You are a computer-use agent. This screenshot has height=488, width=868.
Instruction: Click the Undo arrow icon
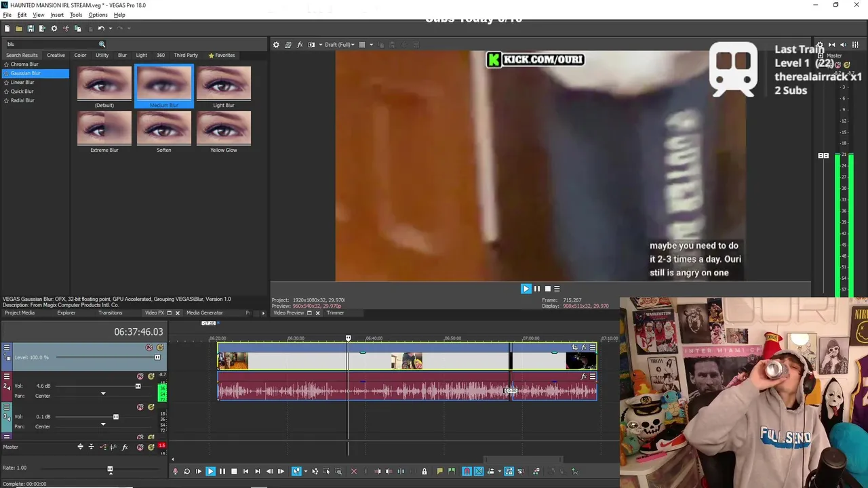[100, 28]
